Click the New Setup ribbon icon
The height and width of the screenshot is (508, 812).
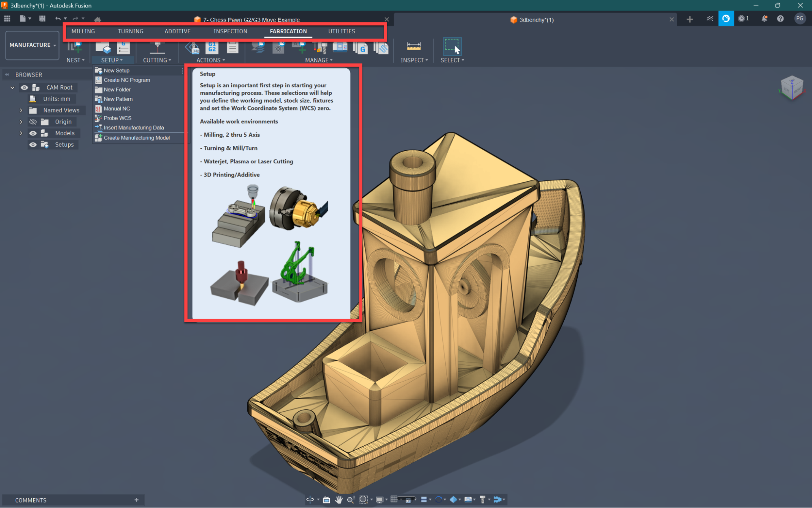pyautogui.click(x=103, y=48)
